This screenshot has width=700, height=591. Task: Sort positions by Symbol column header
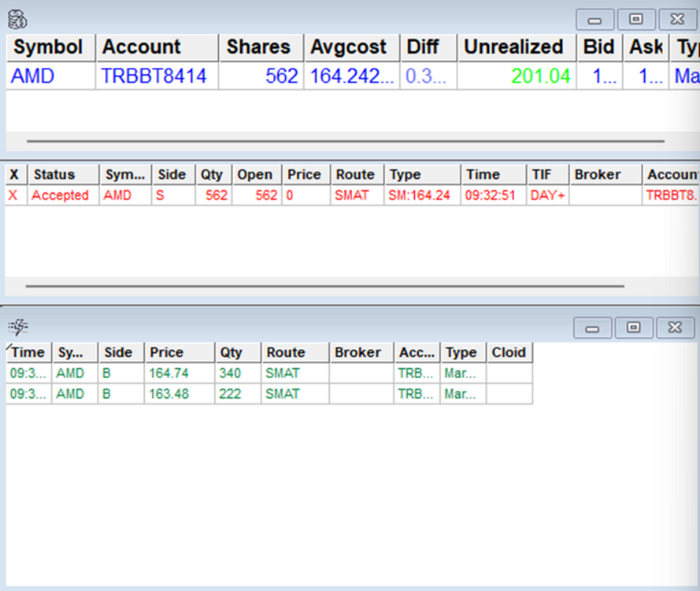[50, 47]
